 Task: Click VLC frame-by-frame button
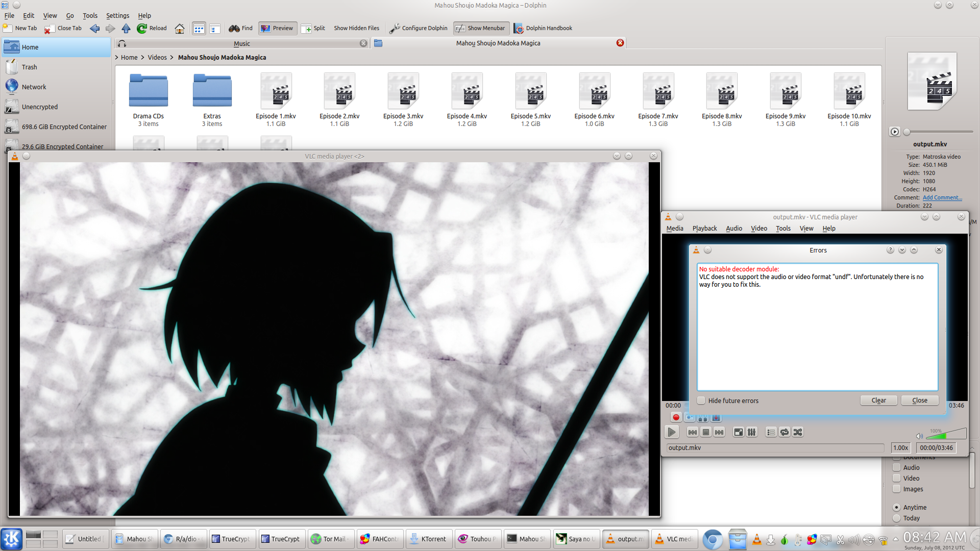(716, 417)
